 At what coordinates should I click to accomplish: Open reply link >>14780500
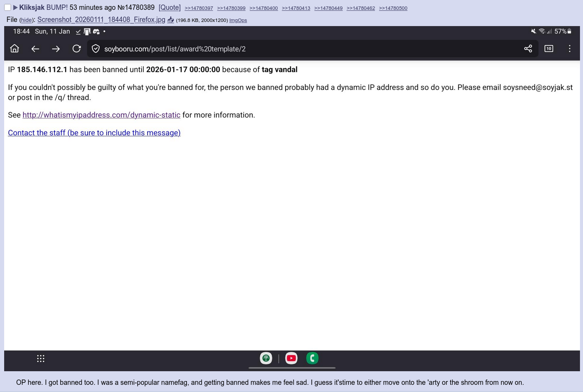pos(393,8)
